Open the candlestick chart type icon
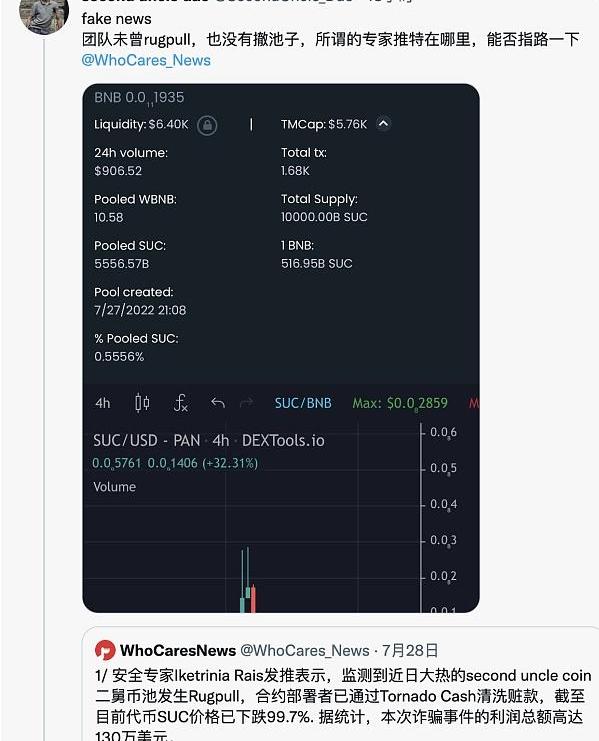This screenshot has height=741, width=599. pos(142,403)
